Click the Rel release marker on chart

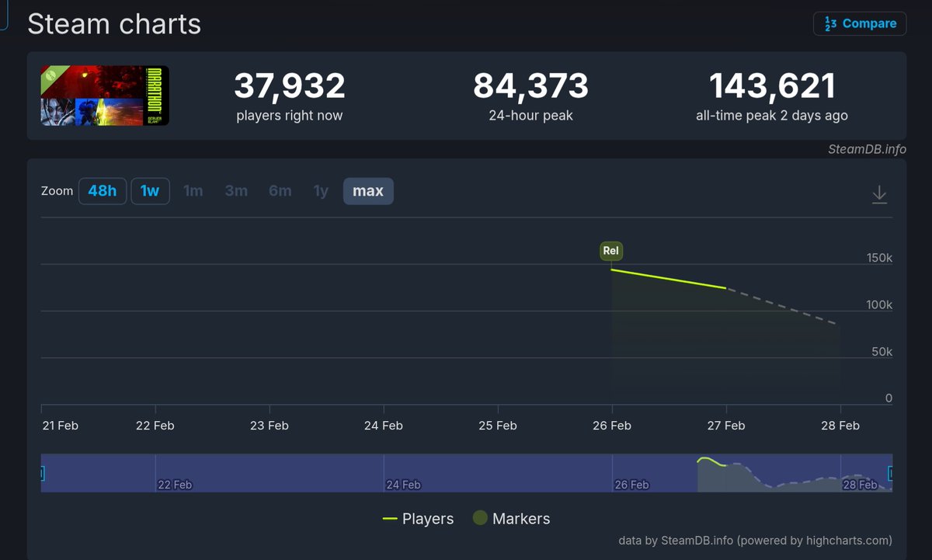pyautogui.click(x=611, y=251)
